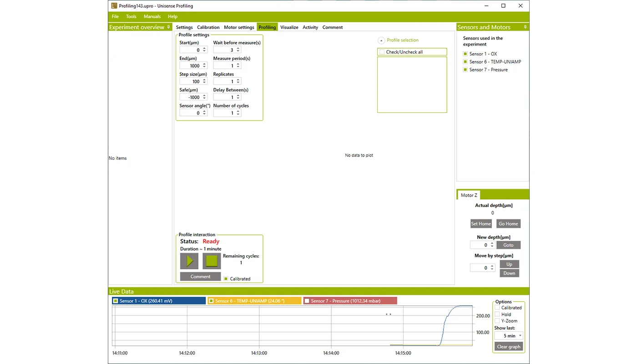Uncheck Sensor 7 - Pressure in sensors list
This screenshot has width=637, height=364.
pyautogui.click(x=465, y=70)
